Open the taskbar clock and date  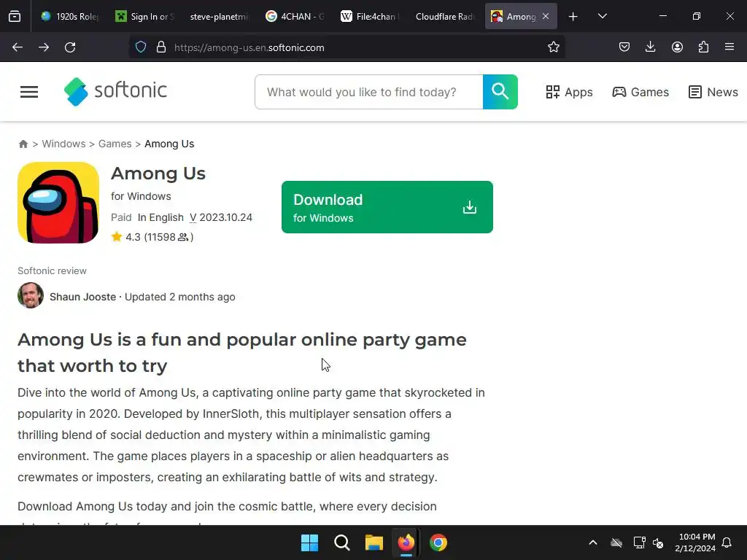(x=695, y=542)
